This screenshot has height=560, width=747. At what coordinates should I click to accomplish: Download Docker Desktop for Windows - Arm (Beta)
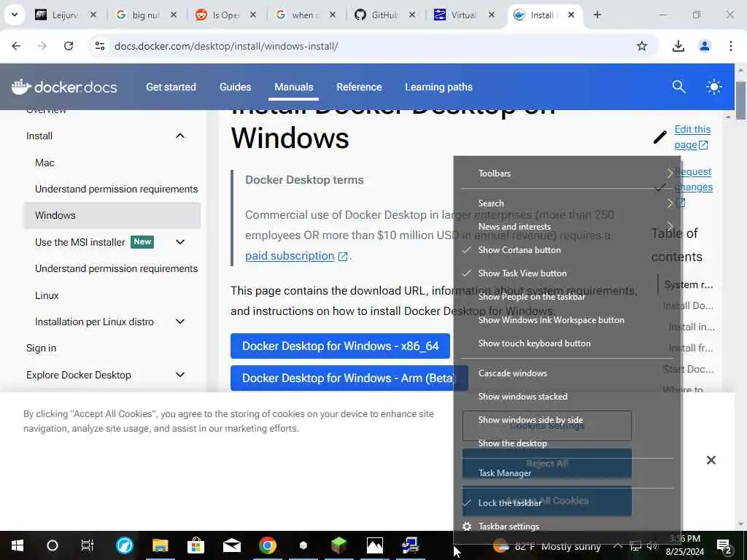click(x=349, y=378)
